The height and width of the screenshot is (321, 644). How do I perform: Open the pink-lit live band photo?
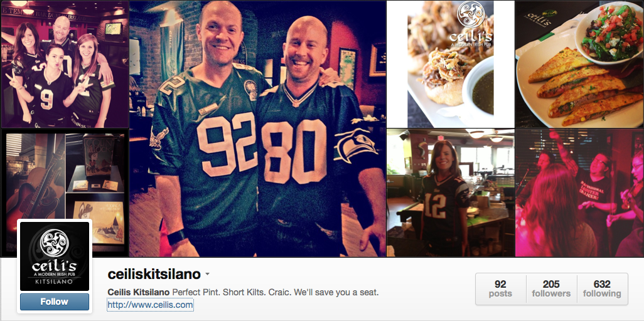click(x=579, y=193)
